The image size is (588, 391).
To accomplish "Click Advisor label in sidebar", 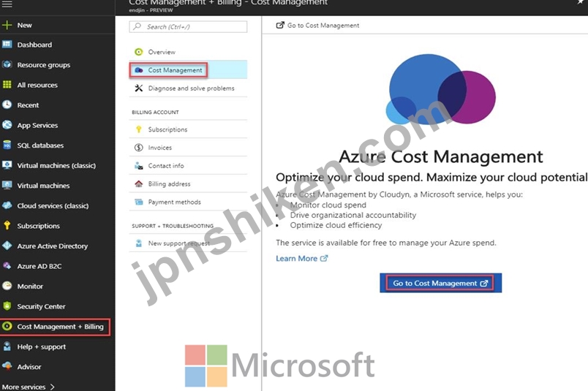I will tap(29, 367).
